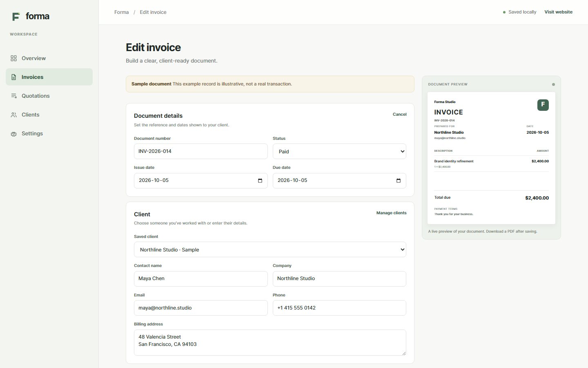Click Visit website in the top bar
Viewport: 588px width, 368px height.
click(558, 12)
